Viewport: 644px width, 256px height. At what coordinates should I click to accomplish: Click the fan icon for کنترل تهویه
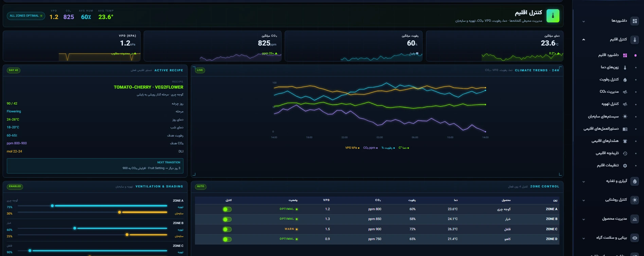pos(625,104)
